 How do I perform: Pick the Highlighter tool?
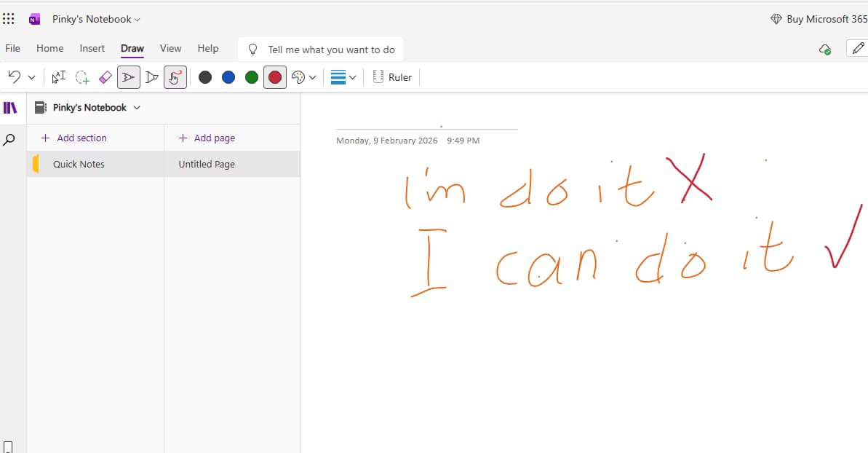tap(152, 77)
